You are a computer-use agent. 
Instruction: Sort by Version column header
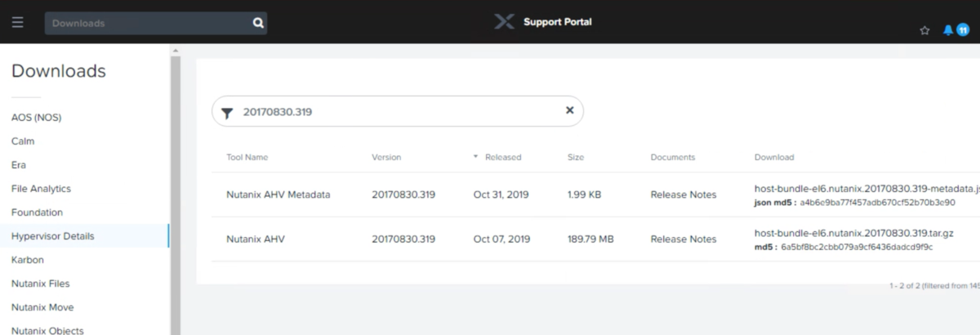pos(386,157)
